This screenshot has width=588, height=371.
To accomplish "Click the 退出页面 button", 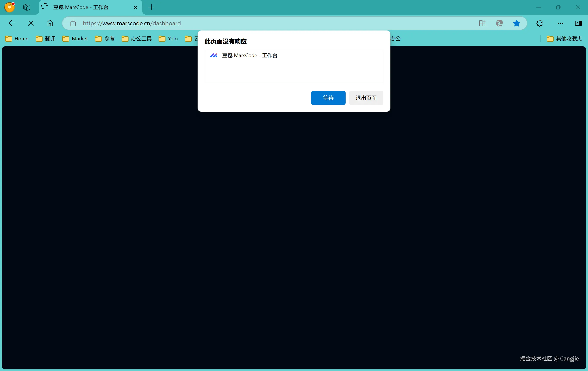I will pyautogui.click(x=366, y=98).
